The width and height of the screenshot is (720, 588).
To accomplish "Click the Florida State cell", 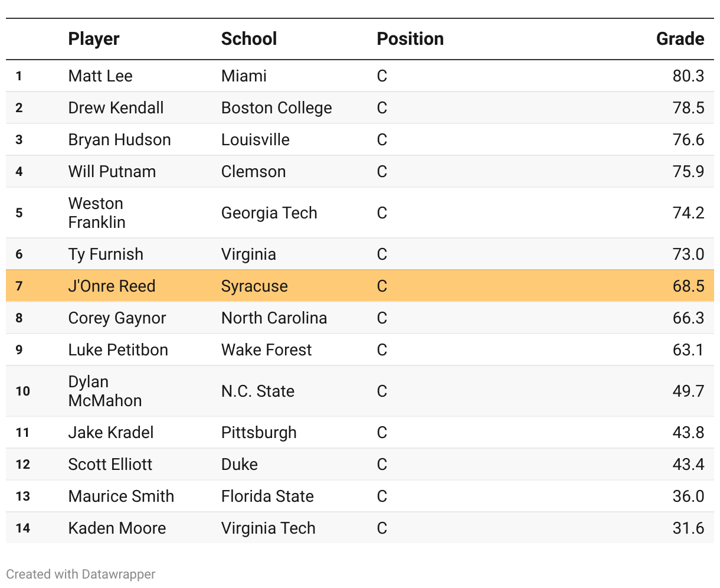I will tap(267, 496).
